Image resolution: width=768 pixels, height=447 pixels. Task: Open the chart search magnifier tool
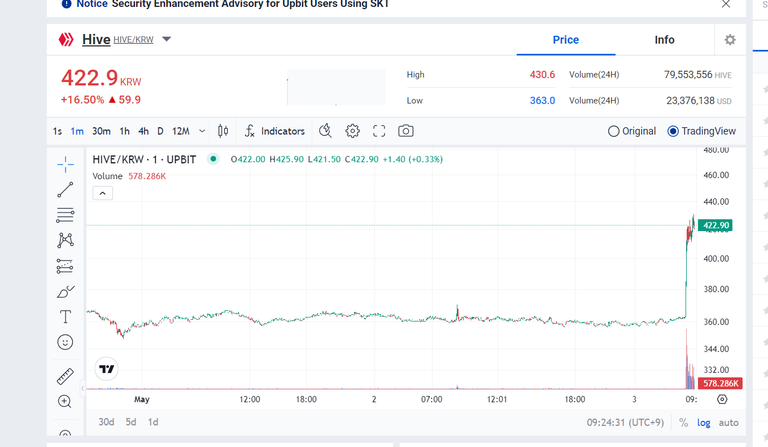click(x=325, y=131)
